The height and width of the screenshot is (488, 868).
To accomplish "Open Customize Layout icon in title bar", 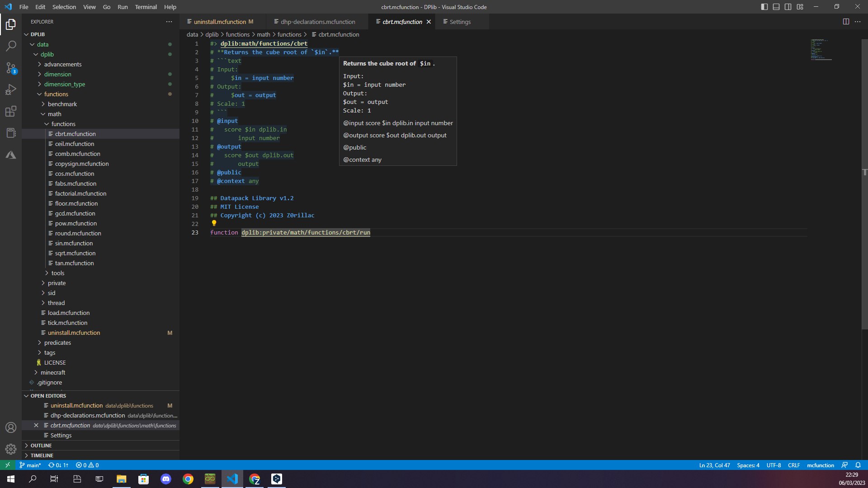I will [x=800, y=7].
